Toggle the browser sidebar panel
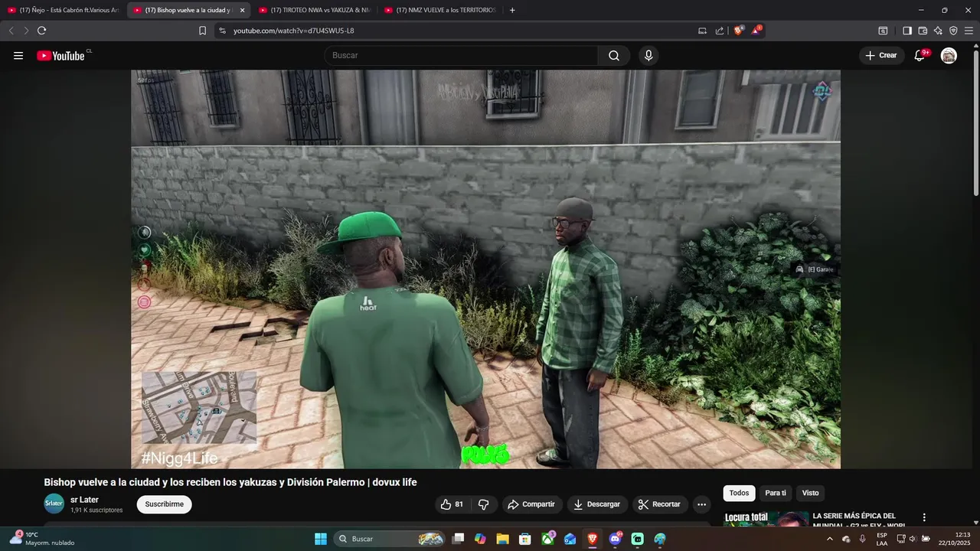 [x=907, y=31]
